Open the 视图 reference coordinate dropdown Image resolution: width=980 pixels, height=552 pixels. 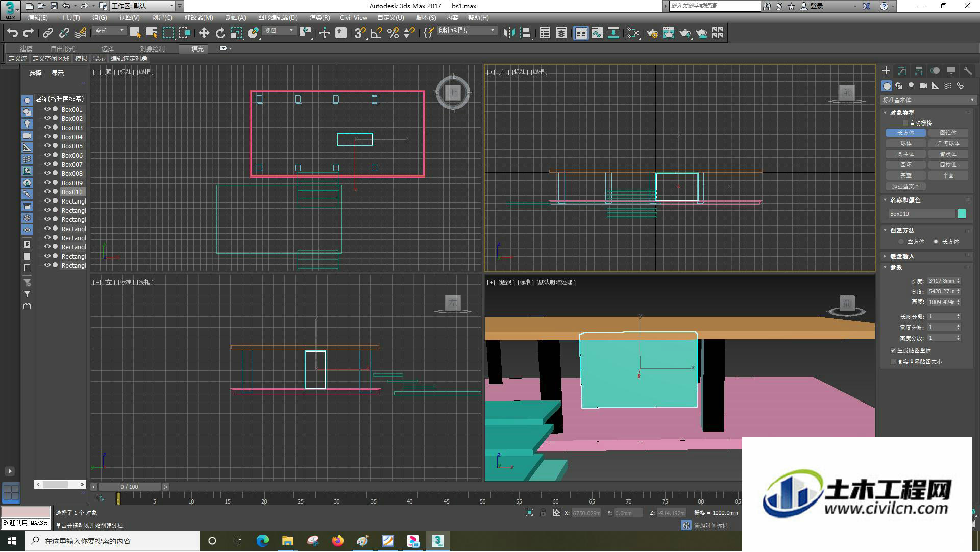pos(279,31)
